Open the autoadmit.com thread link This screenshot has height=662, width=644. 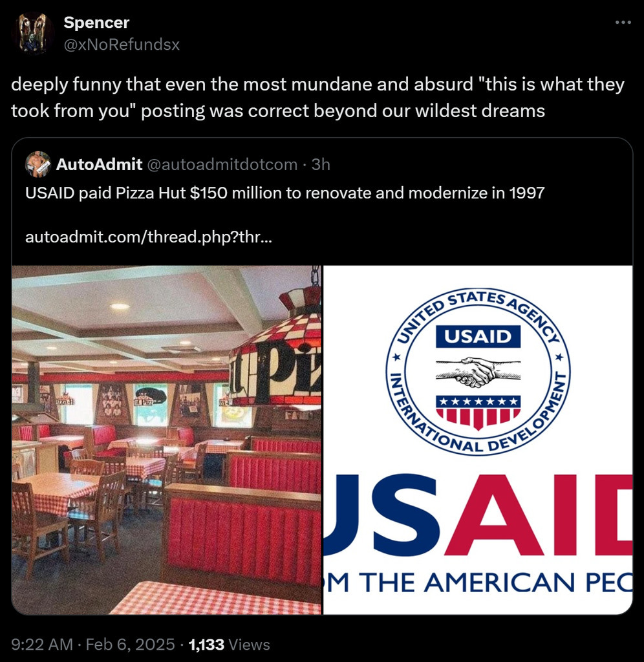(x=149, y=237)
